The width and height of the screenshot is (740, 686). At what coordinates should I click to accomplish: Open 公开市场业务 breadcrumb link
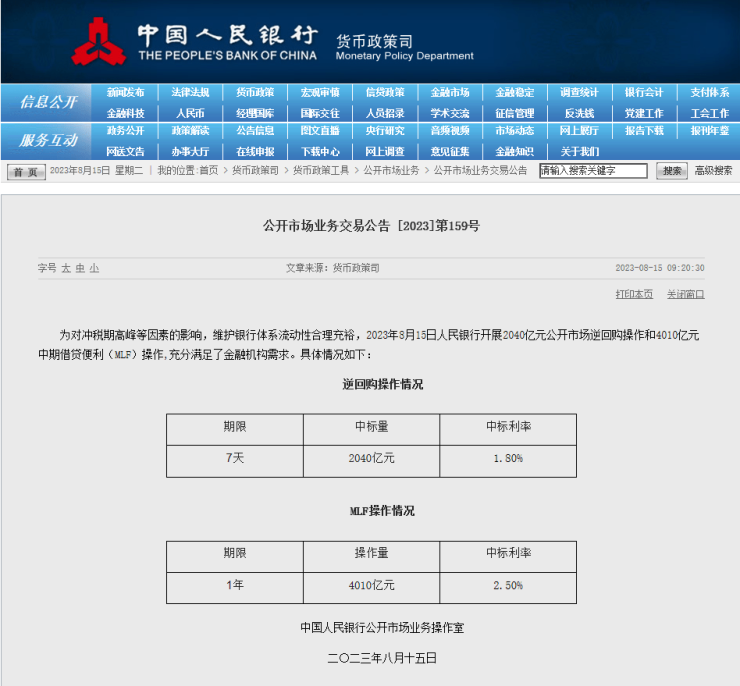click(x=391, y=170)
